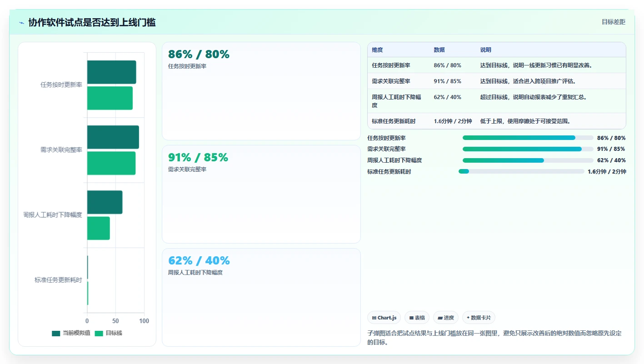Click the 任务按时更新率 progress bar
The height and width of the screenshot is (364, 644).
(528, 138)
